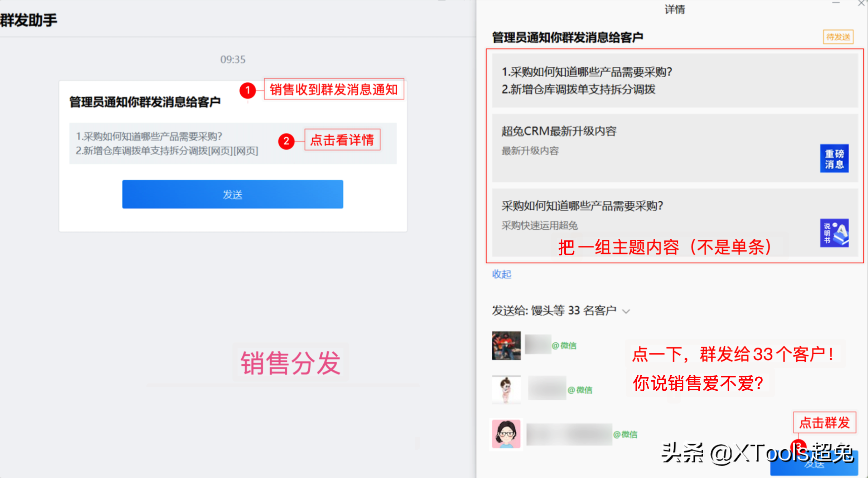Click the cartoon figure customer avatar
The image size is (868, 478).
506,389
